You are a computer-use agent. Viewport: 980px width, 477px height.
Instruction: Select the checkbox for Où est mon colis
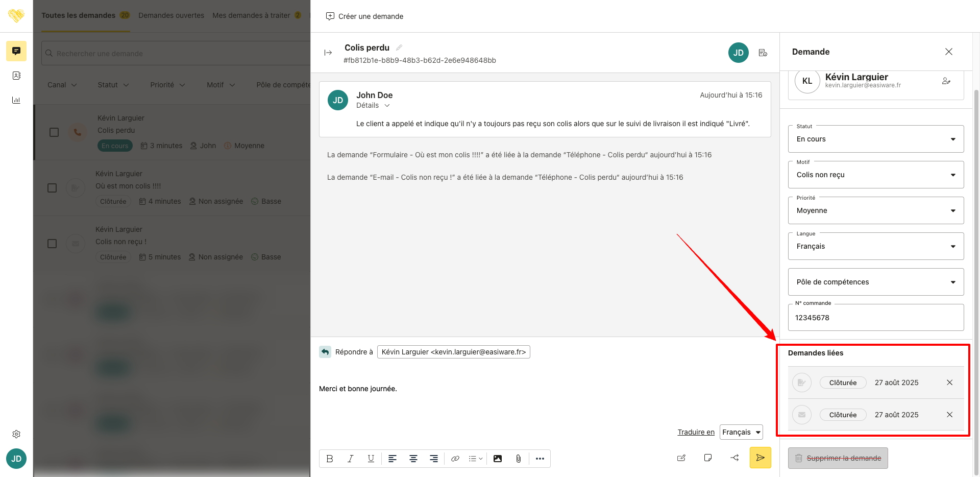pyautogui.click(x=52, y=188)
